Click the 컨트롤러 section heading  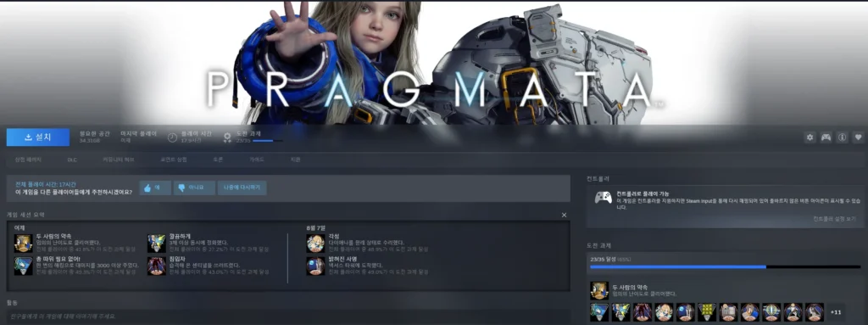coord(598,179)
